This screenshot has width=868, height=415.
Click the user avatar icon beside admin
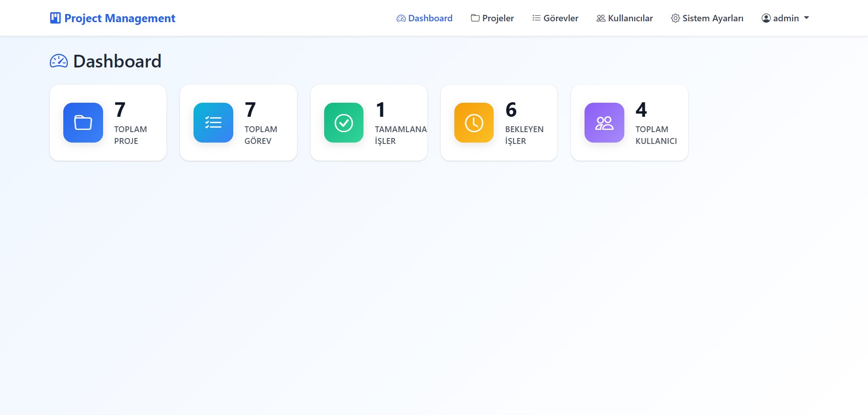pyautogui.click(x=766, y=18)
